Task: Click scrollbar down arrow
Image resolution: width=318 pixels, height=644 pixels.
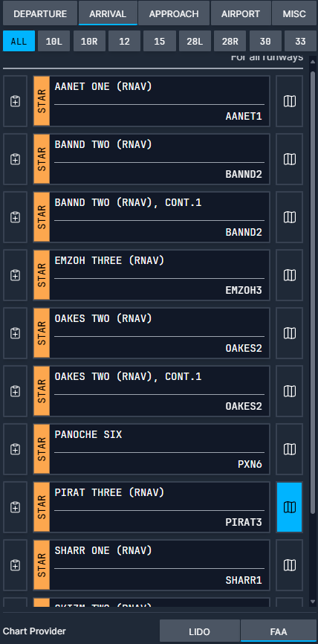Action: pyautogui.click(x=313, y=602)
